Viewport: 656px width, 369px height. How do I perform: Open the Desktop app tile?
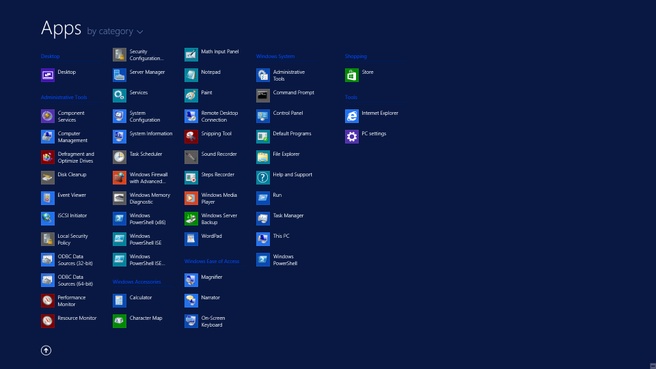pyautogui.click(x=59, y=75)
